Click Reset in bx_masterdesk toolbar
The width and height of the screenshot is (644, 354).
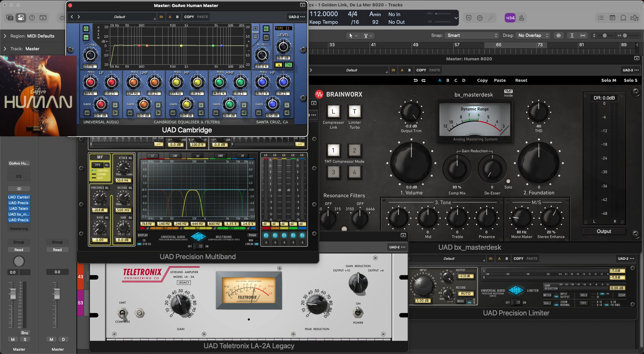(x=521, y=80)
